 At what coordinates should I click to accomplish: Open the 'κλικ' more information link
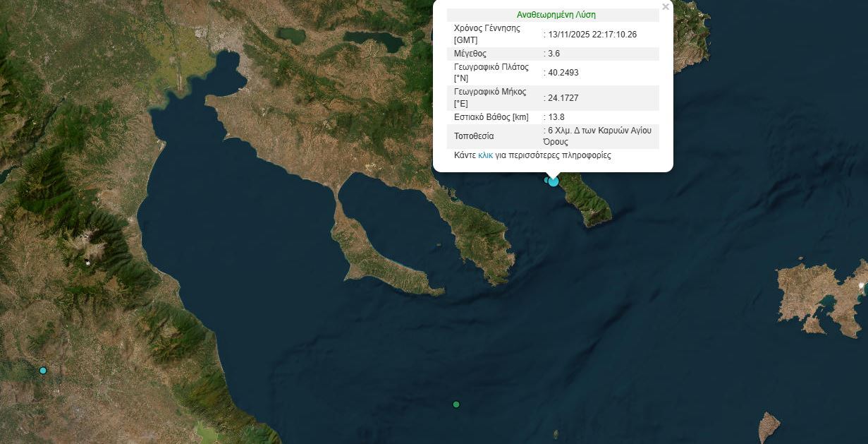tap(485, 155)
